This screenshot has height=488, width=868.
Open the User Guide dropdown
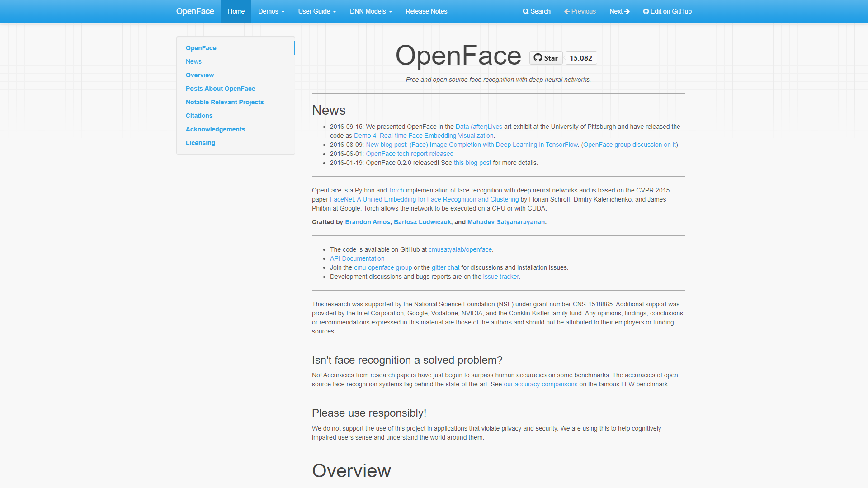point(317,11)
